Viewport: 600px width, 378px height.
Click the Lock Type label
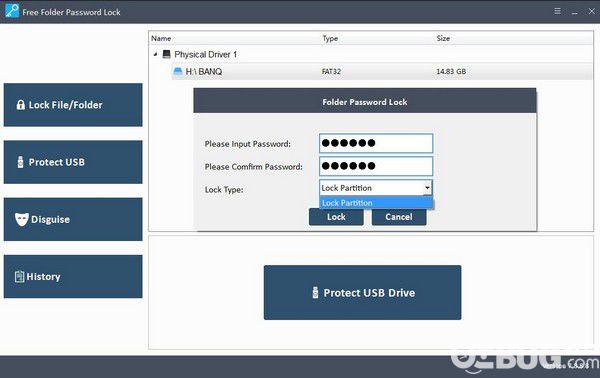(224, 190)
